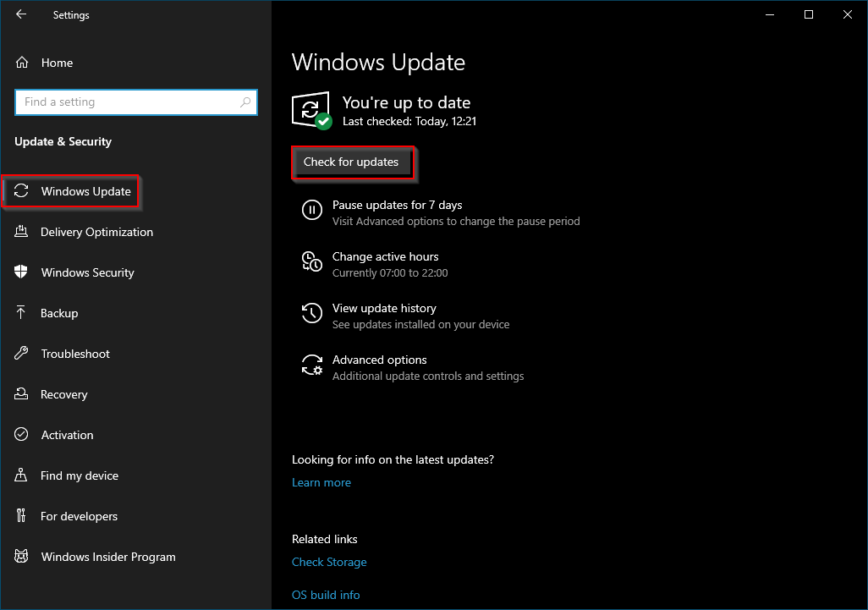Click the Activation checkmark circle icon
Screen dimensions: 868x610
(21, 435)
